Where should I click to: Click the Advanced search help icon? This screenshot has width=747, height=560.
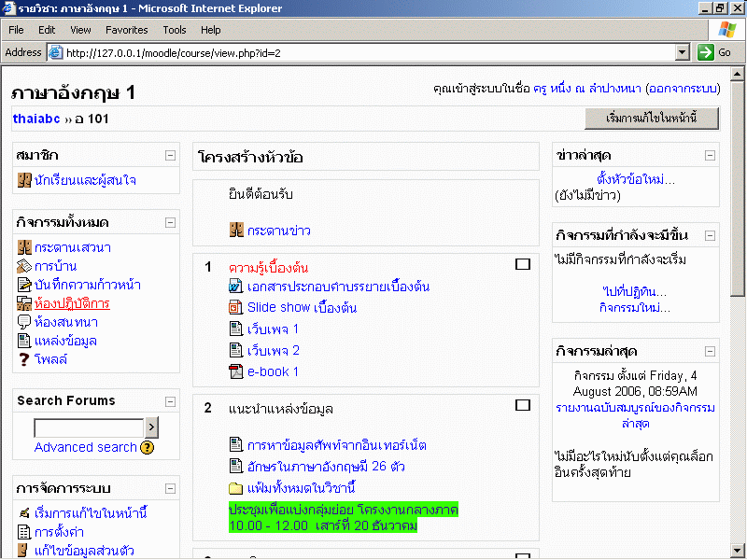coord(147,448)
